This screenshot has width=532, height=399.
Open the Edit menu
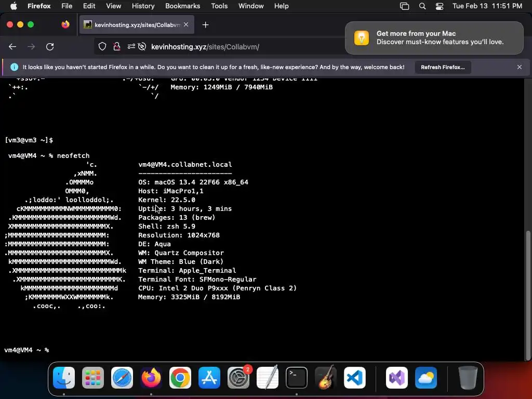point(89,6)
